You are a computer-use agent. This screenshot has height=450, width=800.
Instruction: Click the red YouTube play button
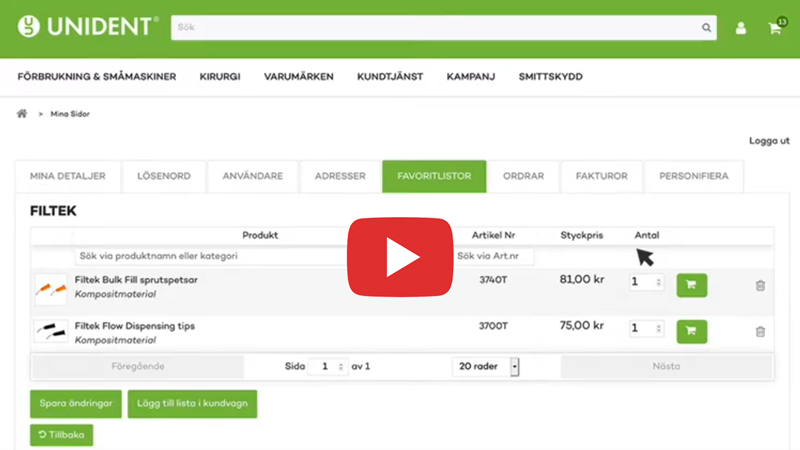398,257
